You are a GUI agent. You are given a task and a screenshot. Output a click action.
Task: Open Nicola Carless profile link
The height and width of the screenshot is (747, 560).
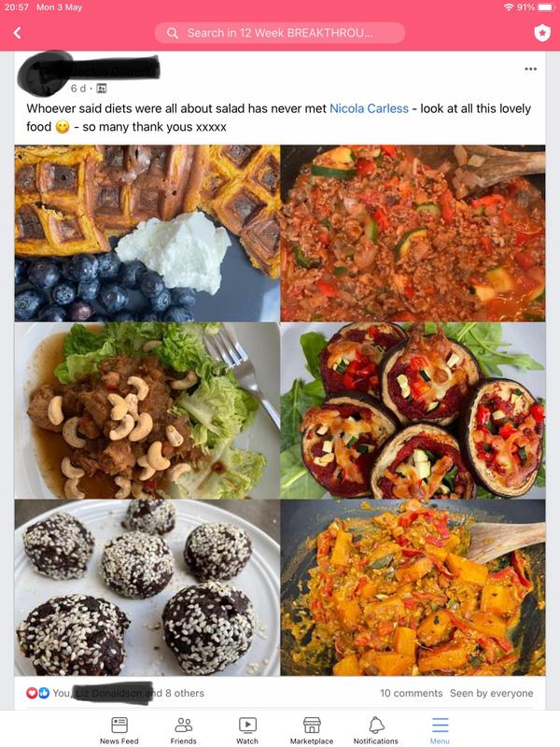point(369,108)
